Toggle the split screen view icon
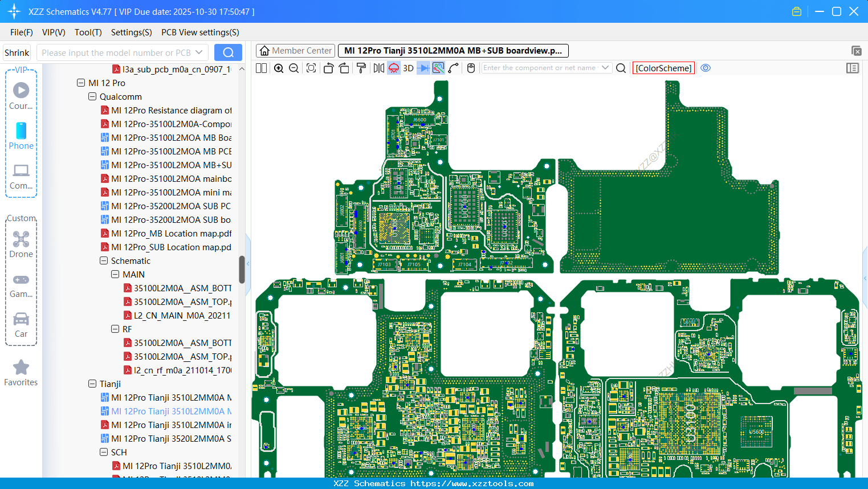The image size is (868, 489). click(x=261, y=68)
